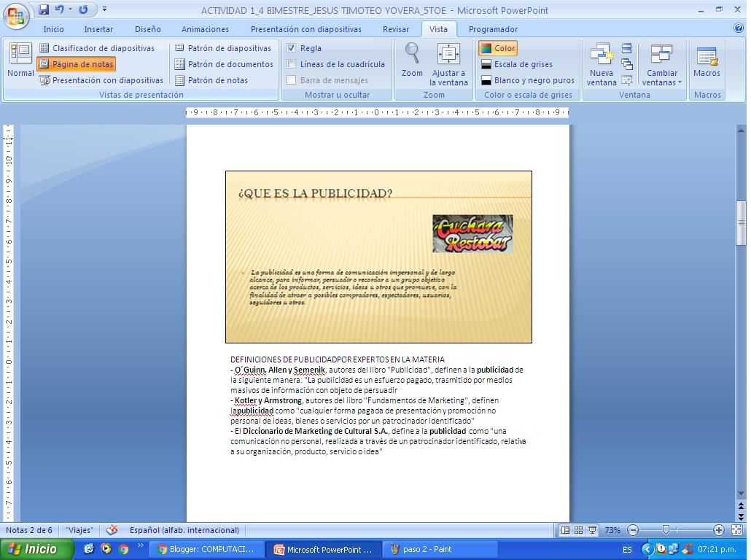Go to previous slide double arrow
751x560 pixels.
741,506
